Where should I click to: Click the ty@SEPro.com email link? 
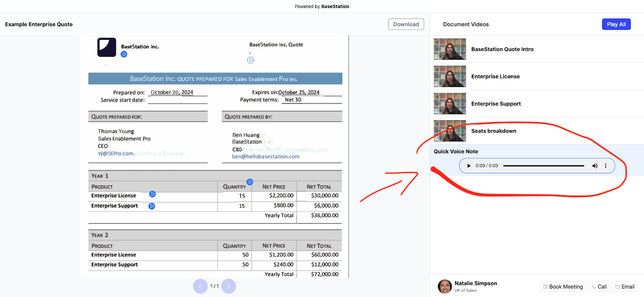click(116, 154)
